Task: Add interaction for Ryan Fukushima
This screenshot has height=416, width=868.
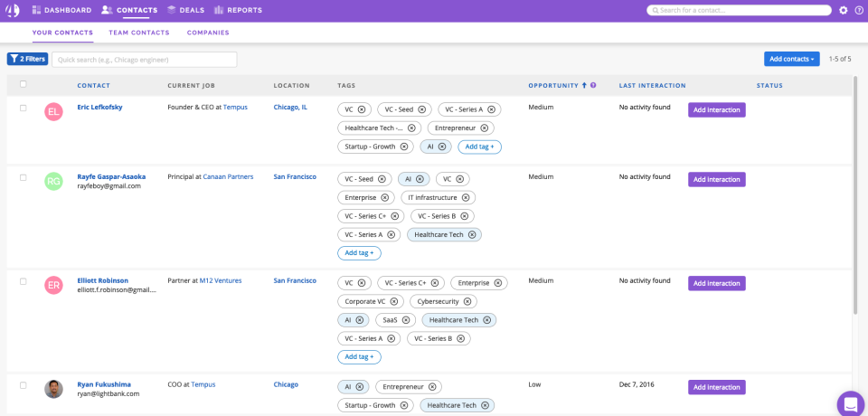Action: click(x=717, y=387)
